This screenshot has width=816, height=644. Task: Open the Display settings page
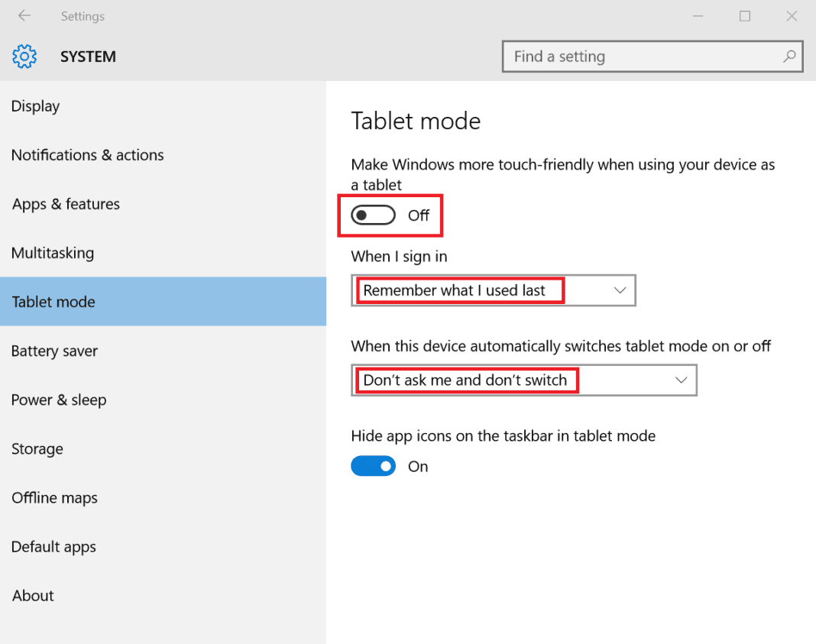(x=35, y=106)
